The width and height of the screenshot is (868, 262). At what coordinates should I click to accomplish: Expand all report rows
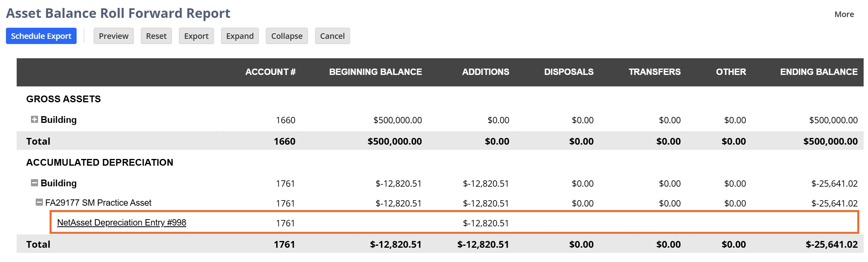click(x=240, y=36)
